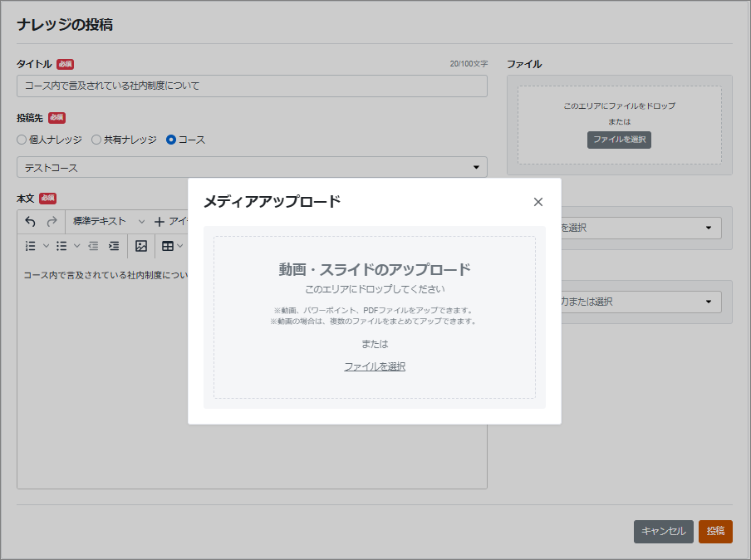Toggle numbered list formatting
The width and height of the screenshot is (751, 560).
click(x=31, y=246)
